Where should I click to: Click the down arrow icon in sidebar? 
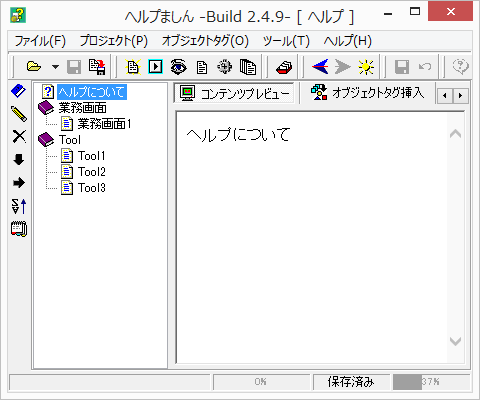tap(19, 160)
